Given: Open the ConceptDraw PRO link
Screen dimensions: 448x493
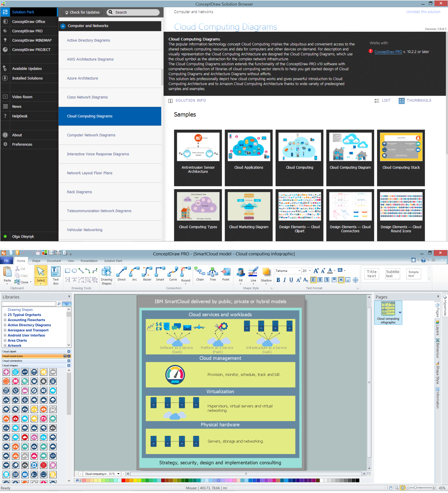Looking at the screenshot, I should point(388,52).
